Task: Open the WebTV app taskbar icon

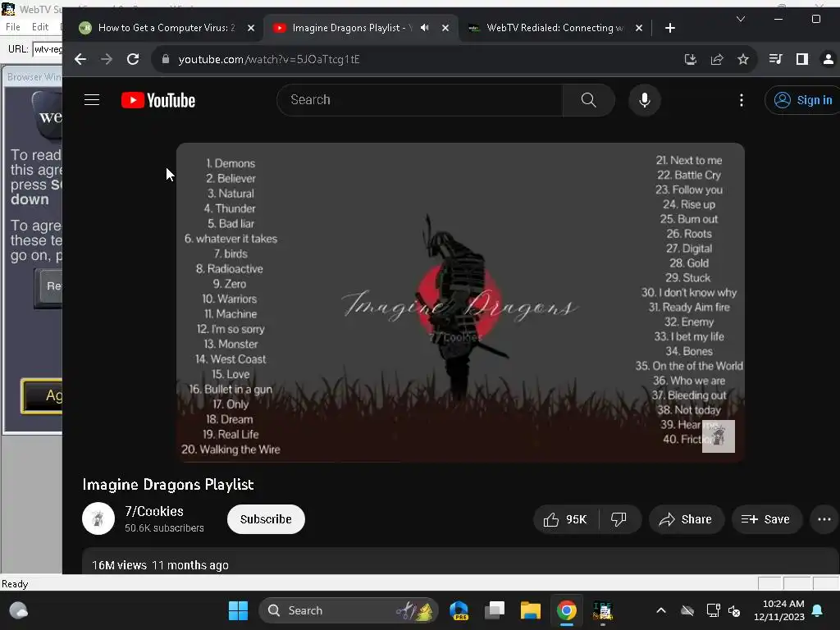Action: pos(602,610)
